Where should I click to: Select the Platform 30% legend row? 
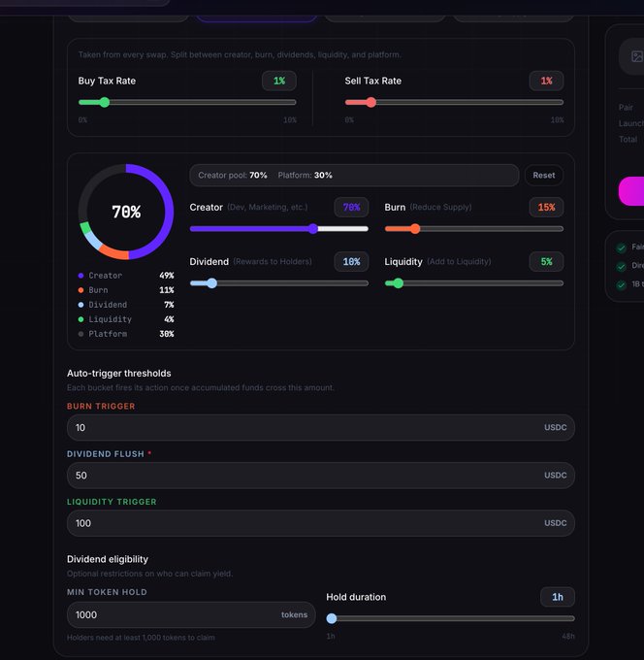pos(126,334)
